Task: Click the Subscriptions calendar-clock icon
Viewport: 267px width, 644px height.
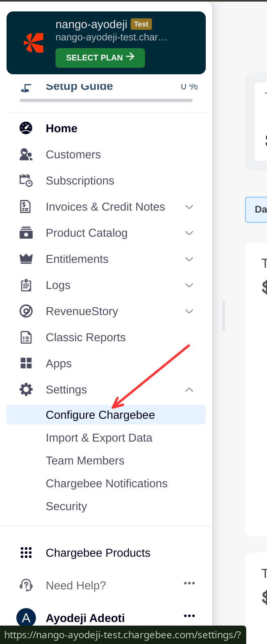Action: 26,180
